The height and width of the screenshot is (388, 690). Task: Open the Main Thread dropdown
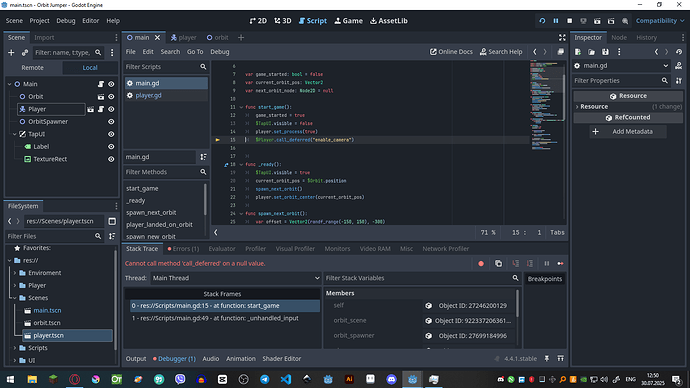235,278
